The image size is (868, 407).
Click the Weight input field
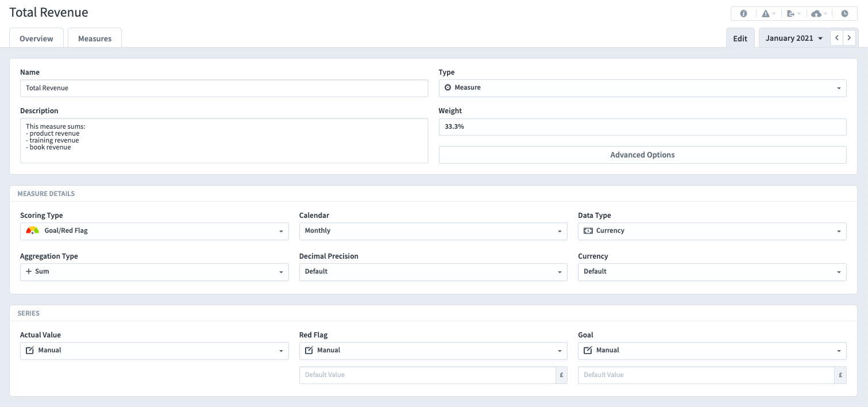(642, 127)
